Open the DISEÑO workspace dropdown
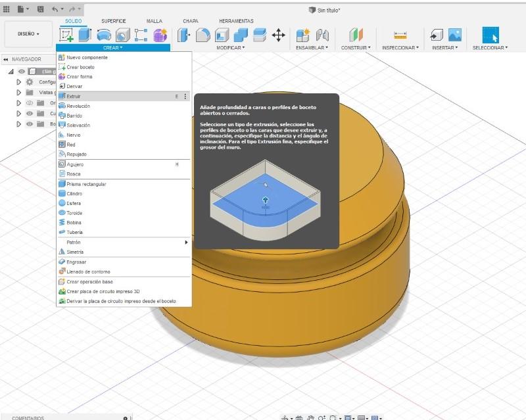 coord(28,34)
